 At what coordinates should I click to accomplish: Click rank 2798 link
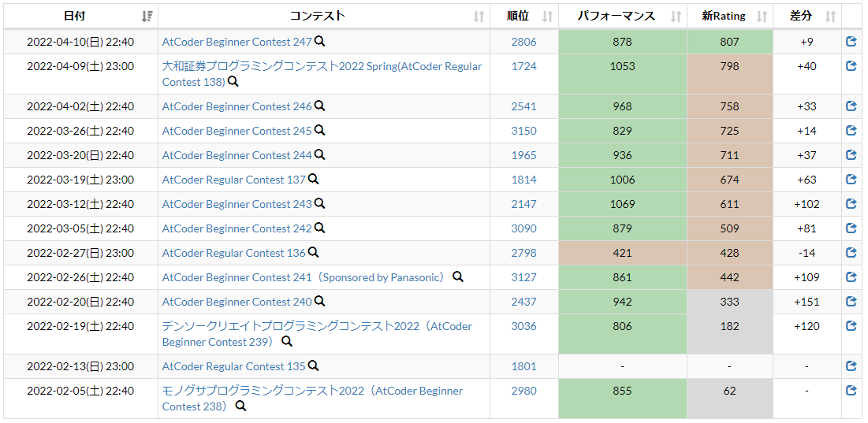pyautogui.click(x=523, y=253)
